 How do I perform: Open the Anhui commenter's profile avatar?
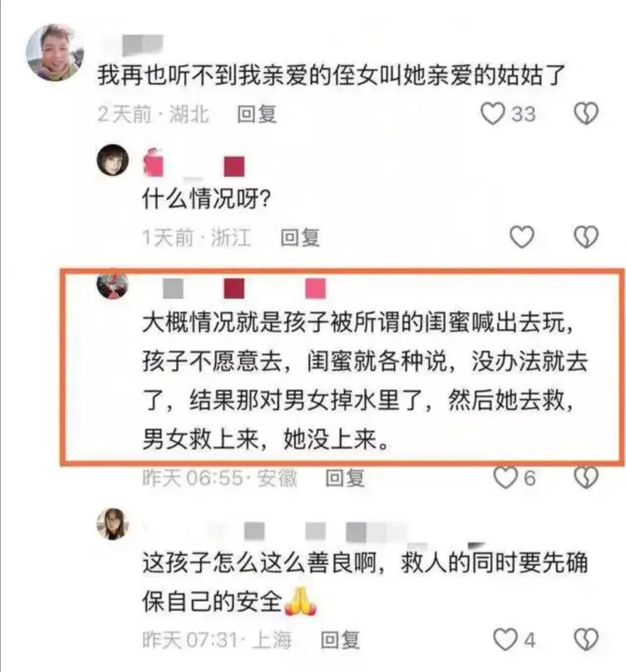pyautogui.click(x=112, y=283)
